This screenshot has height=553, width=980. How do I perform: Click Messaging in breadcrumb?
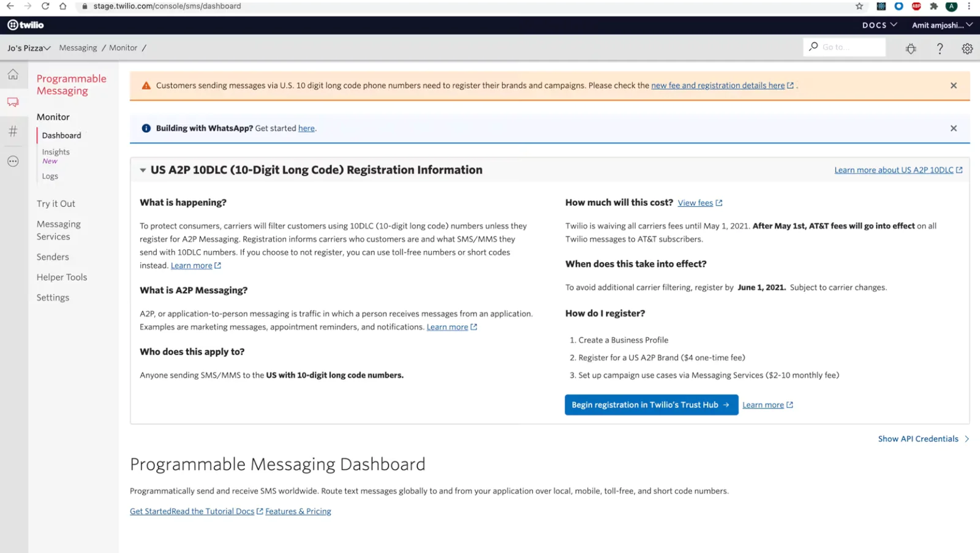pos(78,48)
